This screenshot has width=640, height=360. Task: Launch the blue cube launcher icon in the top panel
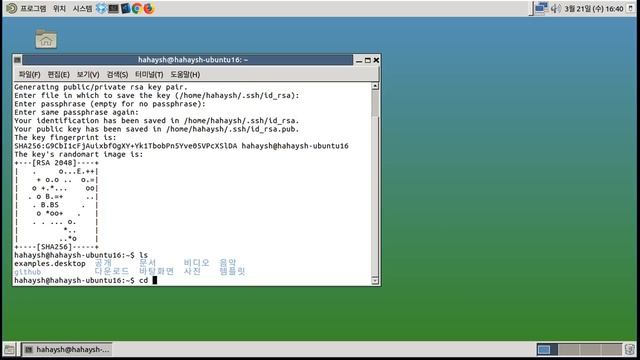tap(101, 8)
